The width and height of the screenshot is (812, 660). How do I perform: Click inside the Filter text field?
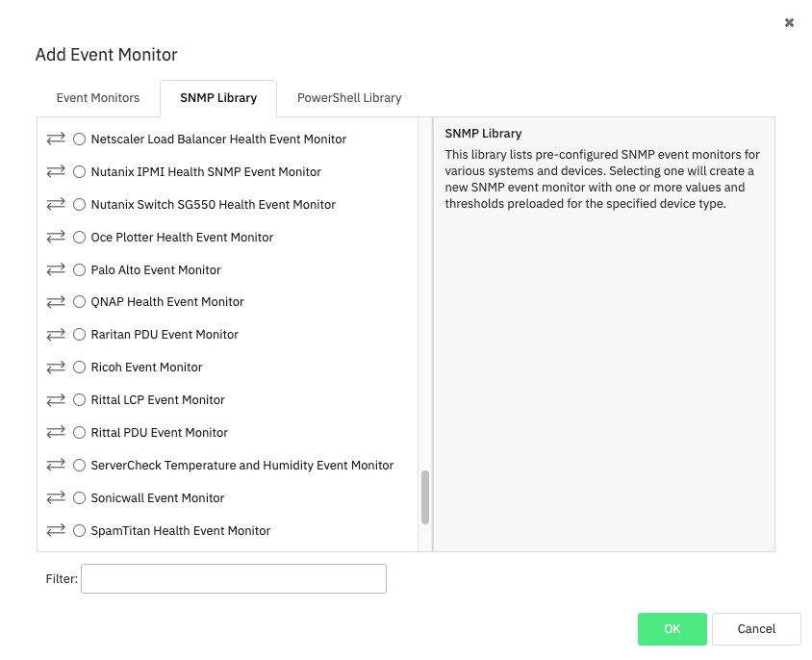(233, 578)
